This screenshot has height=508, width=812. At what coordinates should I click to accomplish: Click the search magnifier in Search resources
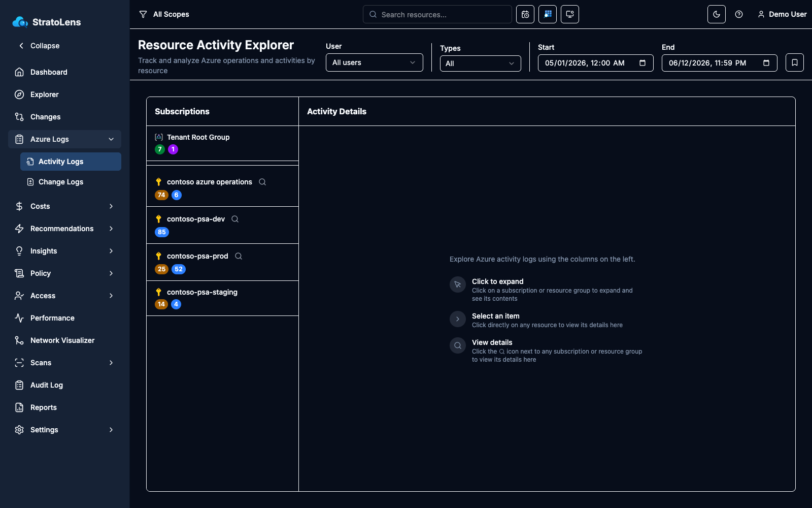click(373, 14)
